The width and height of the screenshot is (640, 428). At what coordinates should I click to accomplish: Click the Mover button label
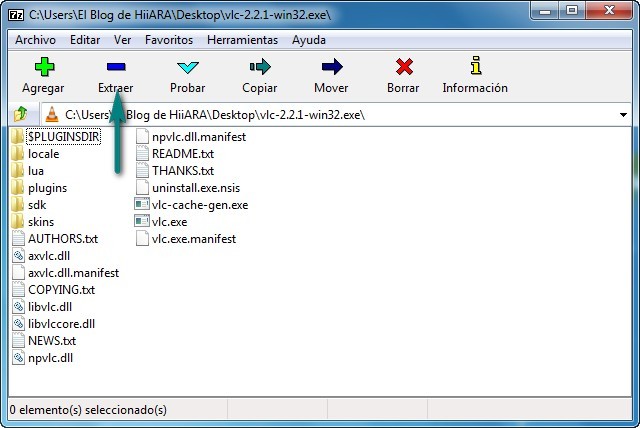click(331, 88)
